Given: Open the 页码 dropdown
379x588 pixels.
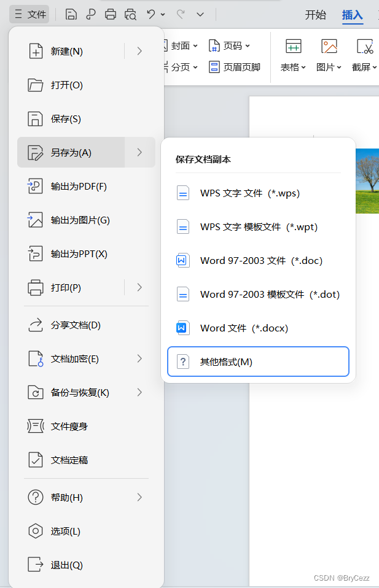Looking at the screenshot, I should click(229, 46).
